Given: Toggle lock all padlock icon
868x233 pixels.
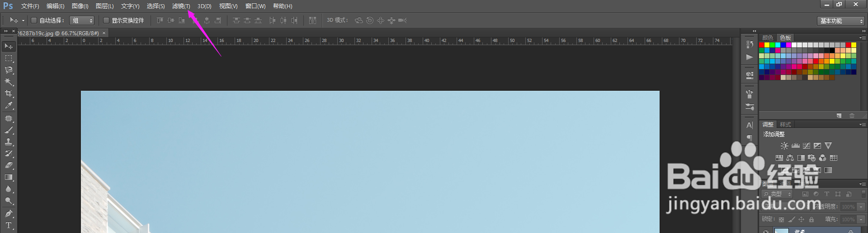Looking at the screenshot, I should [811, 219].
